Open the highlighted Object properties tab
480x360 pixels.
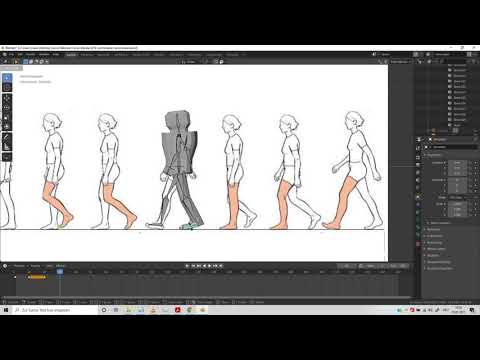[419, 197]
